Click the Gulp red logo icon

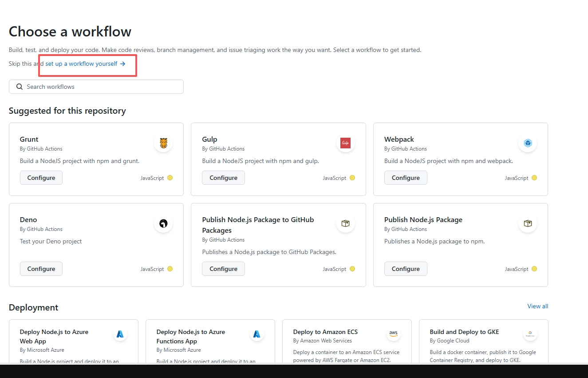[345, 143]
